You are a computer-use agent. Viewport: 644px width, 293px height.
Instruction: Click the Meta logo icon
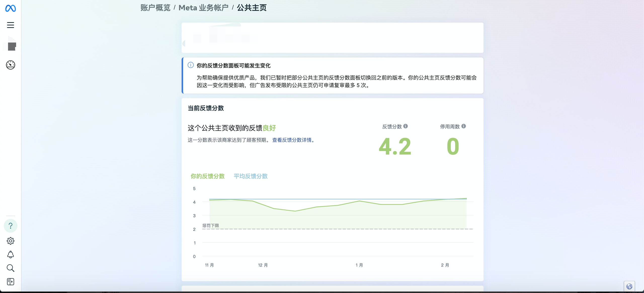[x=11, y=8]
